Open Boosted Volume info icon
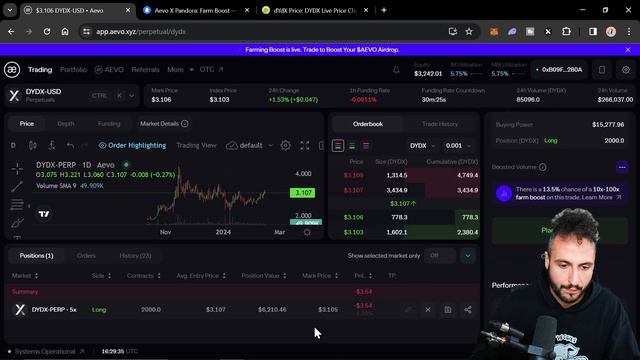The image size is (640, 360). (x=542, y=167)
